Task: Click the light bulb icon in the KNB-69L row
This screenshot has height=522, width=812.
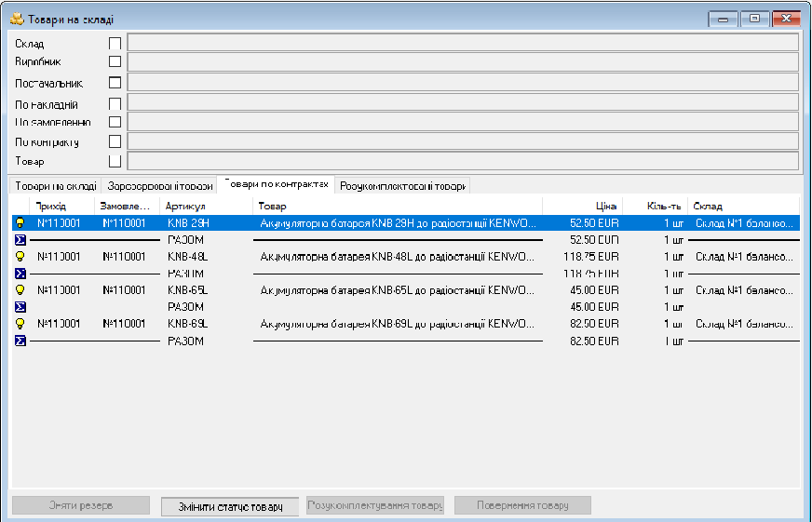Action: (x=19, y=324)
